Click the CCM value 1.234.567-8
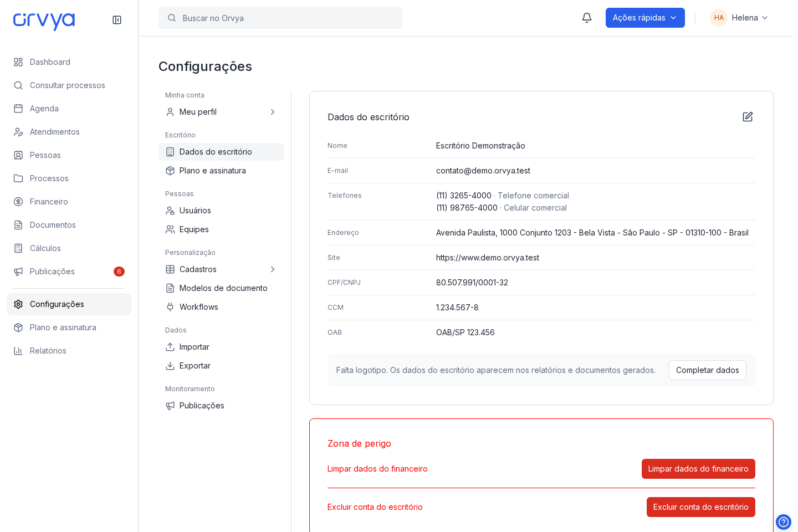This screenshot has width=798, height=532. tap(457, 308)
